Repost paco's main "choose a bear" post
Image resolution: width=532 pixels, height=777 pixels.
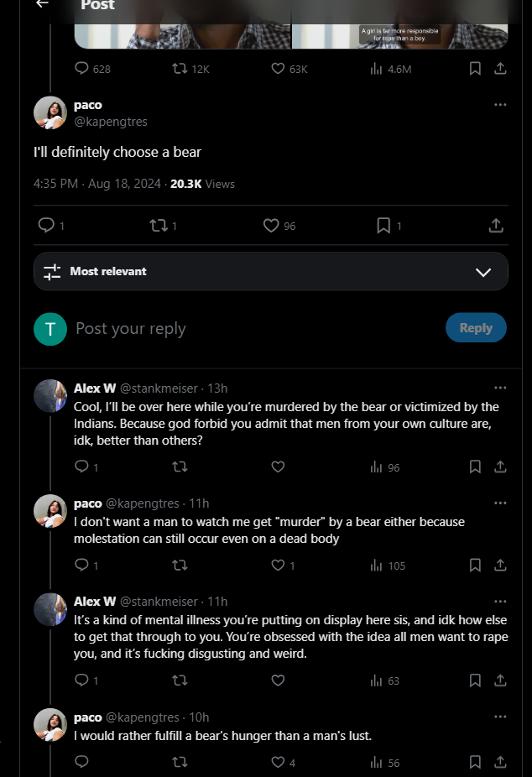[x=157, y=226]
